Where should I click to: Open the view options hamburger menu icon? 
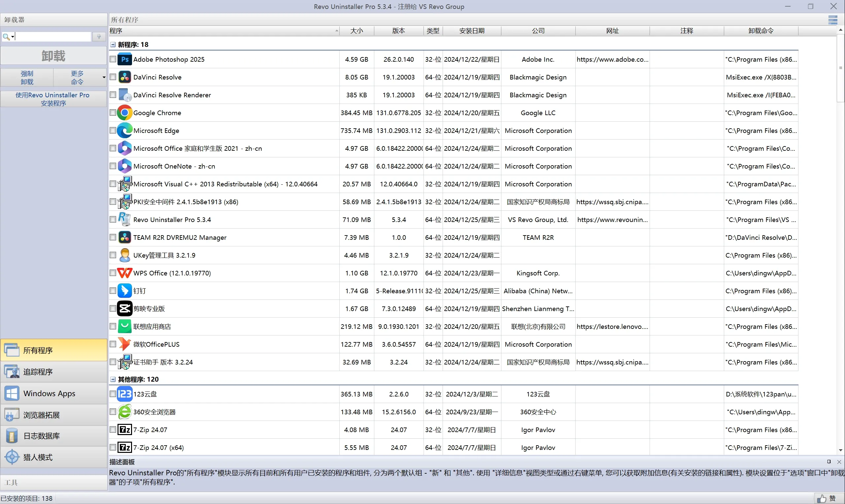pos(832,20)
